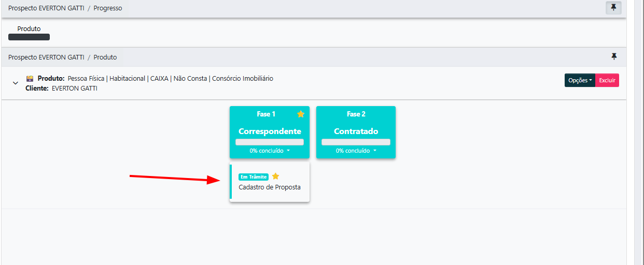Viewport: 644px width, 265px height.
Task: Click the pin icon in the Progresso header
Action: pyautogui.click(x=614, y=8)
